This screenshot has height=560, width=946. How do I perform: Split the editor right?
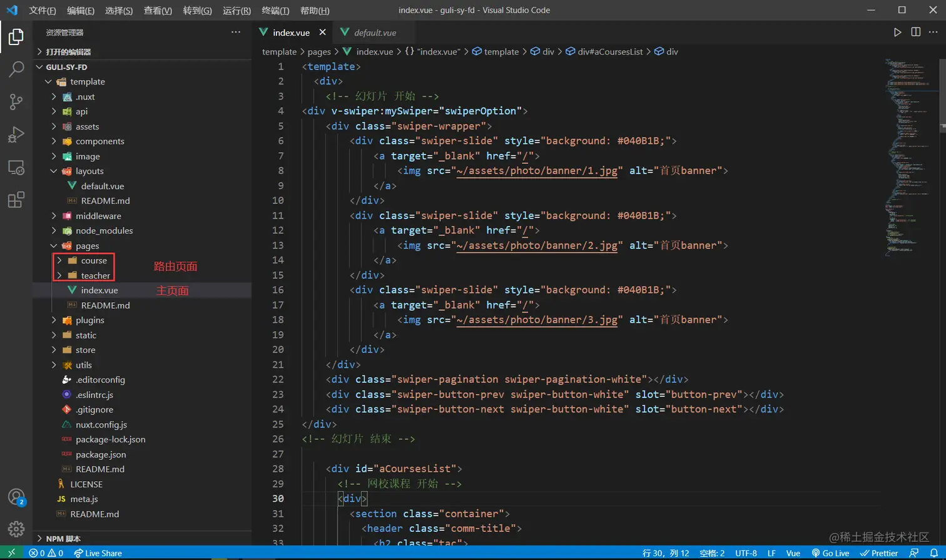[x=915, y=32]
